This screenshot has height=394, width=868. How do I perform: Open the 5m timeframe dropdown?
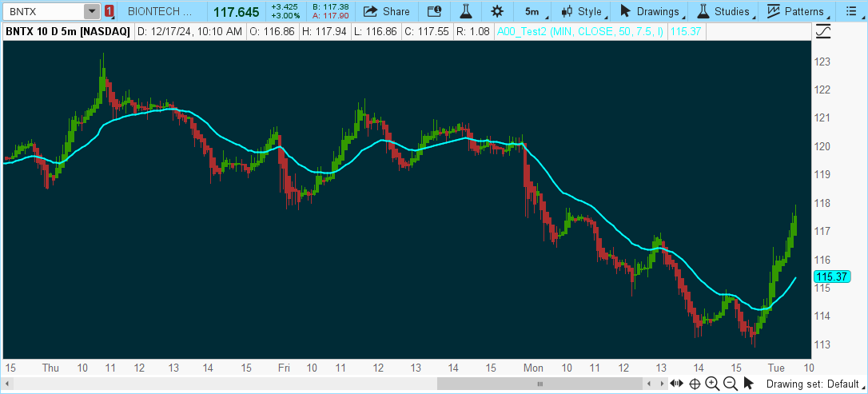click(x=532, y=11)
